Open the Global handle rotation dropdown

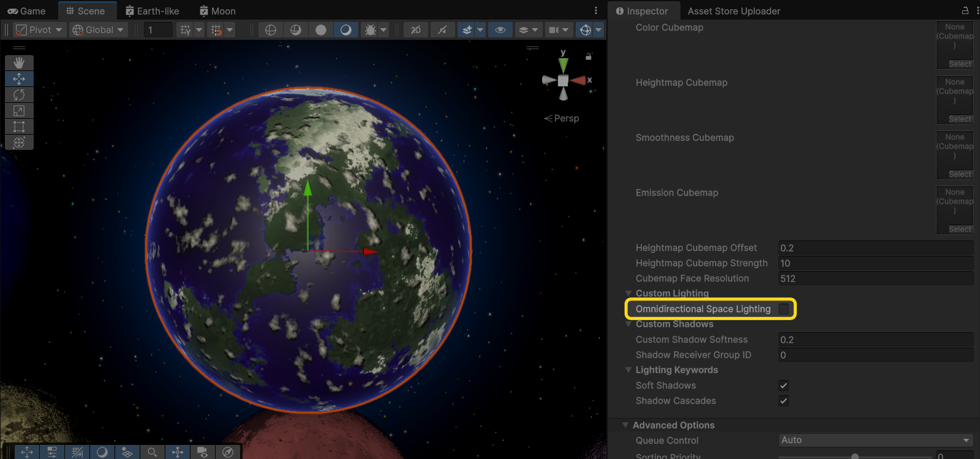[x=99, y=29]
